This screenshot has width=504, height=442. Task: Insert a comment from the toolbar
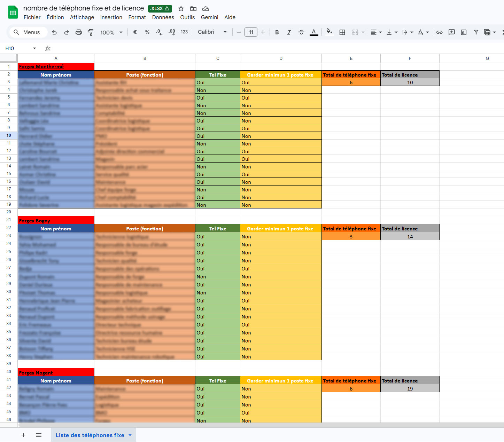click(452, 32)
